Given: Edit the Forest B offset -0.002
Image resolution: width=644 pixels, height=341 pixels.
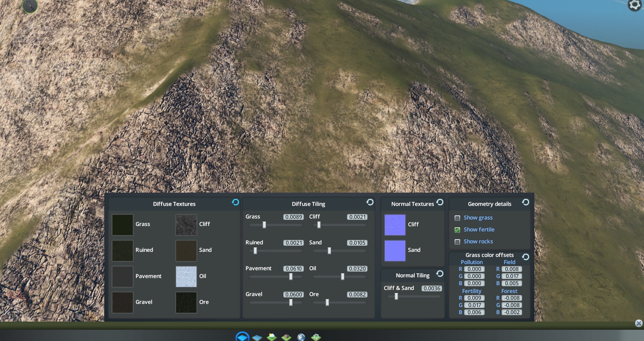Looking at the screenshot, I should point(512,312).
